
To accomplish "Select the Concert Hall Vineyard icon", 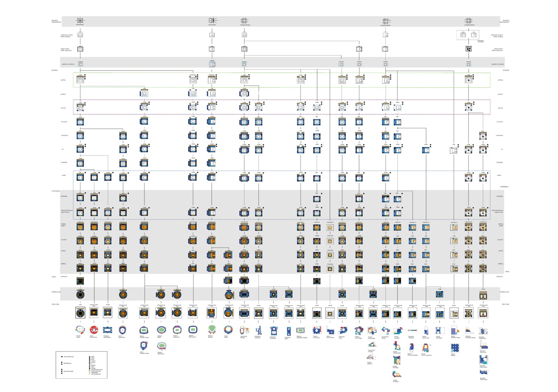I will click(371, 345).
